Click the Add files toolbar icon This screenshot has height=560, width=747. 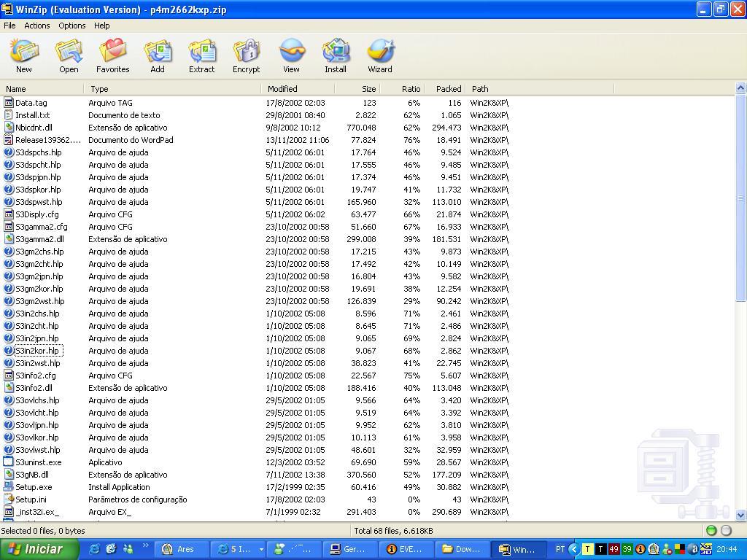pyautogui.click(x=158, y=55)
